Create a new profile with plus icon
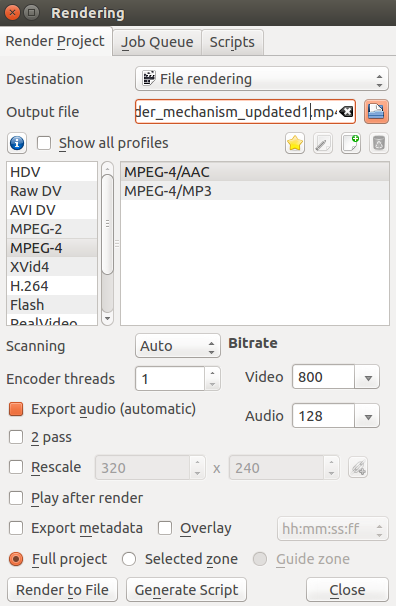 coord(351,143)
